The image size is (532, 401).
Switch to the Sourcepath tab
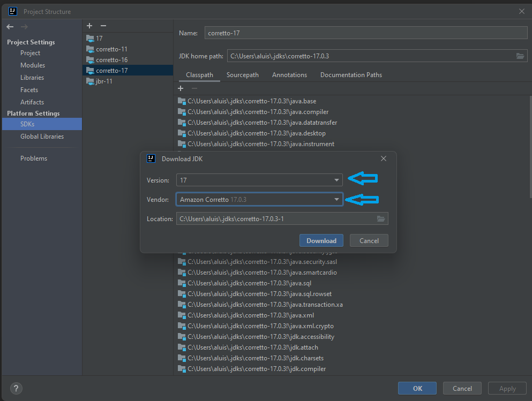point(243,75)
